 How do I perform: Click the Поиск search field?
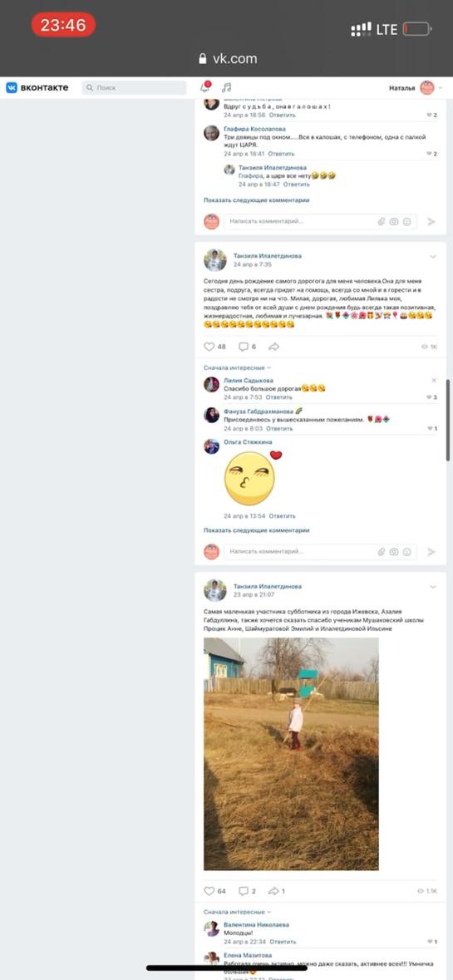click(134, 87)
